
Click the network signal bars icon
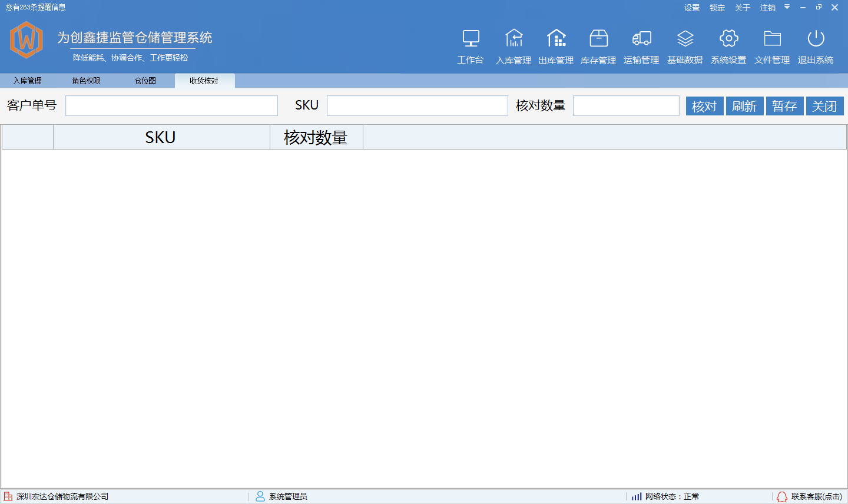coord(637,496)
